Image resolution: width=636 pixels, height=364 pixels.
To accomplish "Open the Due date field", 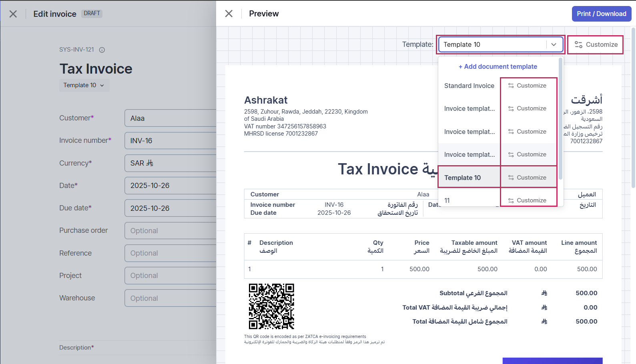I will coord(170,208).
